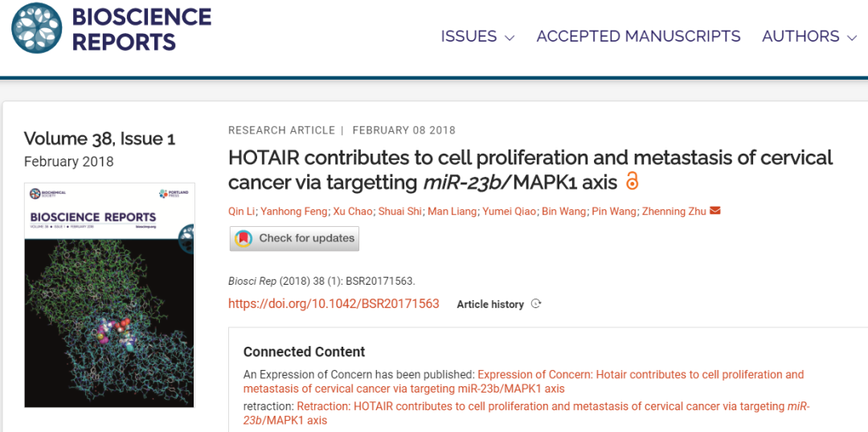This screenshot has width=868, height=432.
Task: Open the Issues menu item
Action: point(469,36)
